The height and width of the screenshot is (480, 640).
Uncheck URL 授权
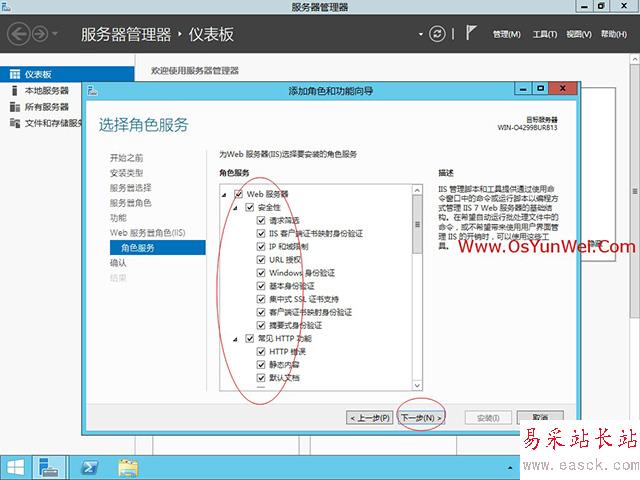click(x=261, y=260)
